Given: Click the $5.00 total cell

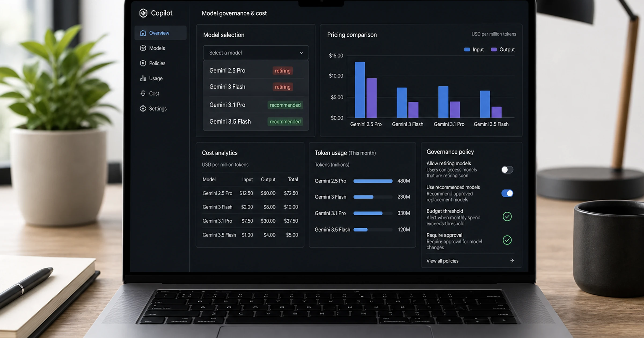Looking at the screenshot, I should coord(292,235).
